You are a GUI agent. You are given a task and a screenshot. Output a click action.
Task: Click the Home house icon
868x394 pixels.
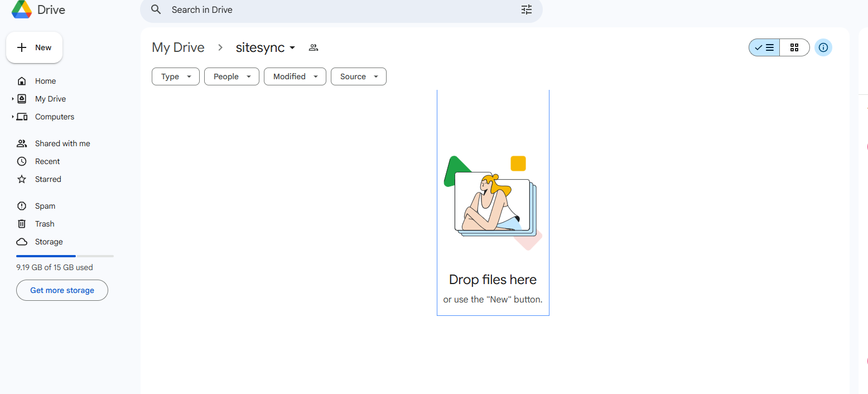(x=22, y=81)
